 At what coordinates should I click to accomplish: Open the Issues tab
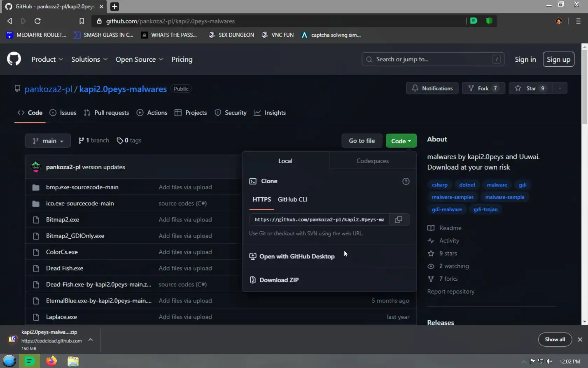[63, 113]
